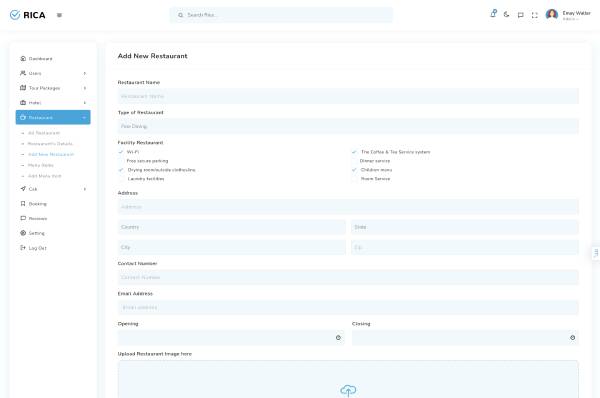Open Add Menu Item submenu entry

[45, 176]
